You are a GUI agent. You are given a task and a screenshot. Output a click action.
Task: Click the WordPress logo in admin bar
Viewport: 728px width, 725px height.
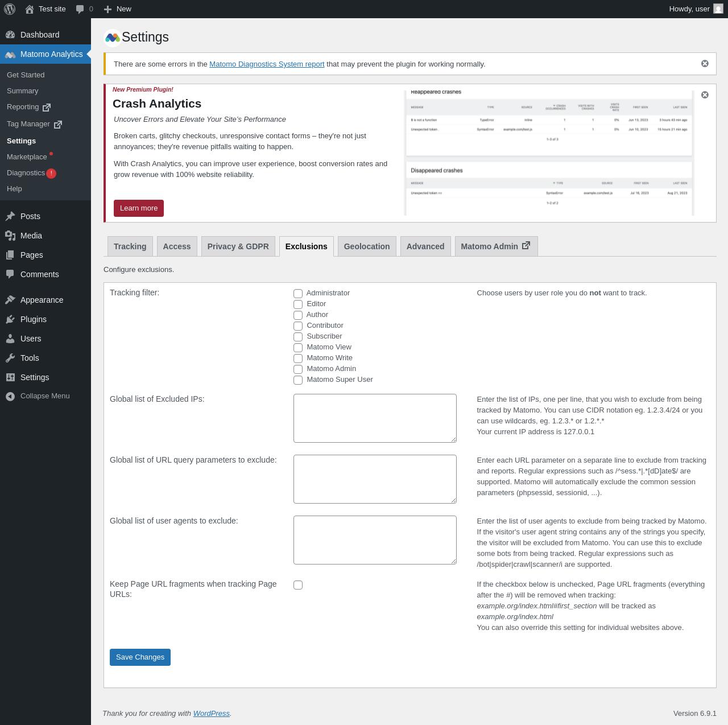pyautogui.click(x=10, y=9)
